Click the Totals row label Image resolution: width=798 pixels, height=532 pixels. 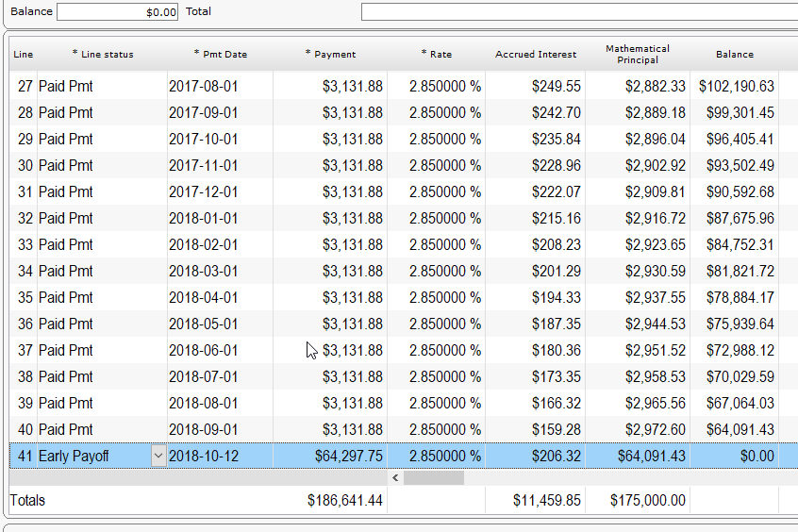pos(27,501)
